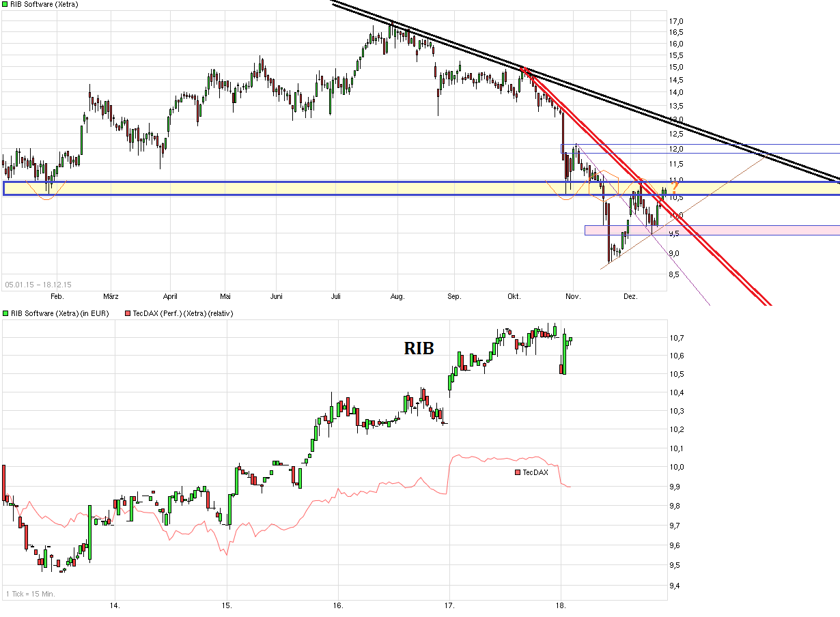
Task: Click the 'Nov.' month axis label
Action: (573, 296)
